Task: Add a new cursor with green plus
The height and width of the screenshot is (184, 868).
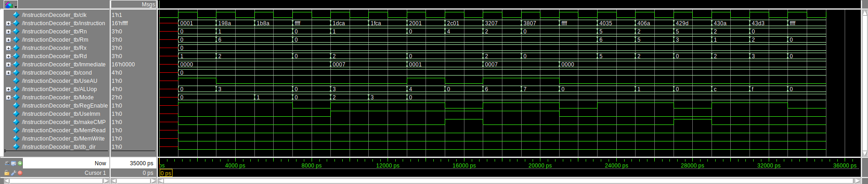Action: pyautogui.click(x=20, y=163)
